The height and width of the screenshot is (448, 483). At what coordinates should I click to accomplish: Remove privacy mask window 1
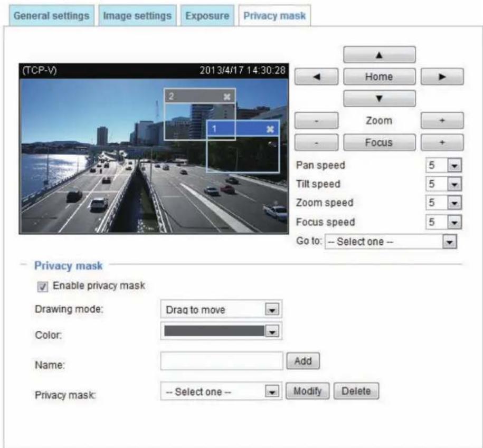click(x=270, y=129)
